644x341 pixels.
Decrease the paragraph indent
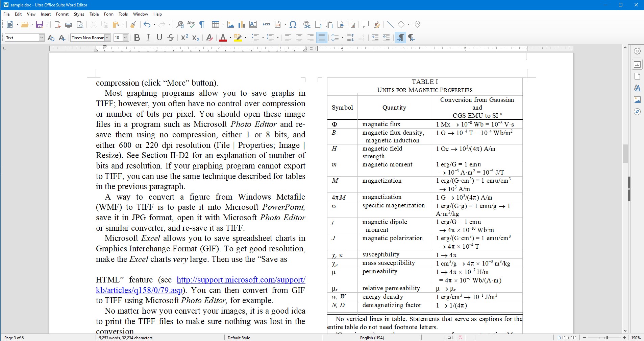point(386,38)
